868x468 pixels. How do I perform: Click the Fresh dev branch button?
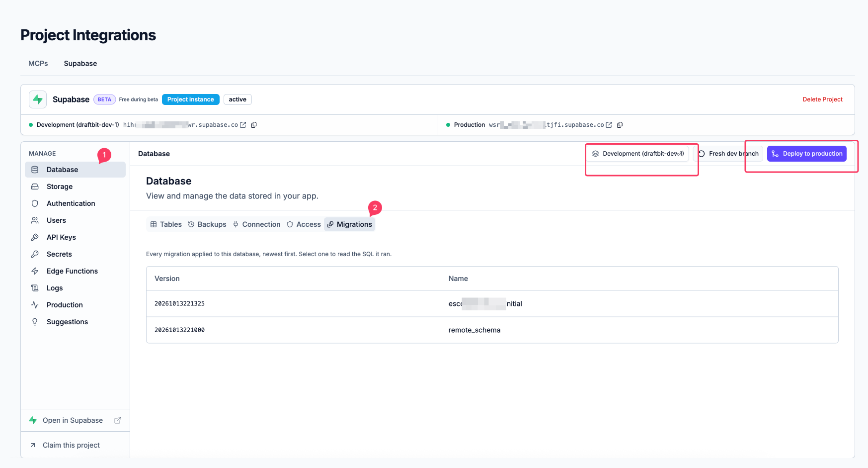point(728,154)
